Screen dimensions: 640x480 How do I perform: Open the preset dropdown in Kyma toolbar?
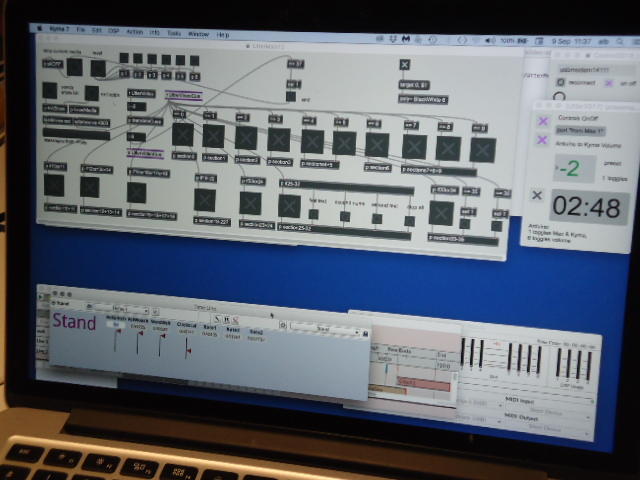[122, 310]
